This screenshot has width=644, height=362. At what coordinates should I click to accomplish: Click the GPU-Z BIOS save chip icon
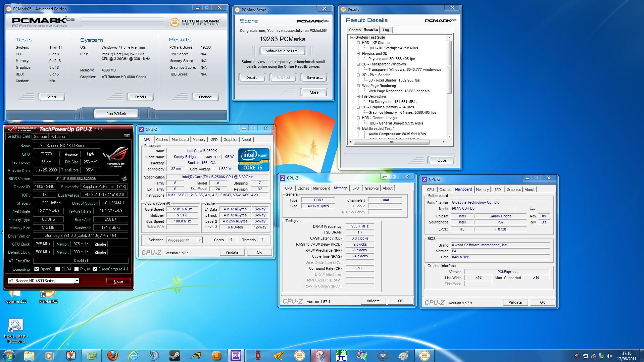tap(124, 178)
